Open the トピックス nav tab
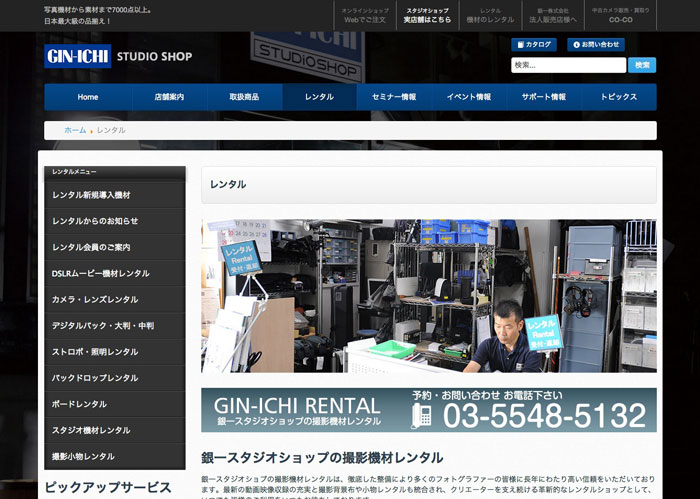 click(x=619, y=97)
